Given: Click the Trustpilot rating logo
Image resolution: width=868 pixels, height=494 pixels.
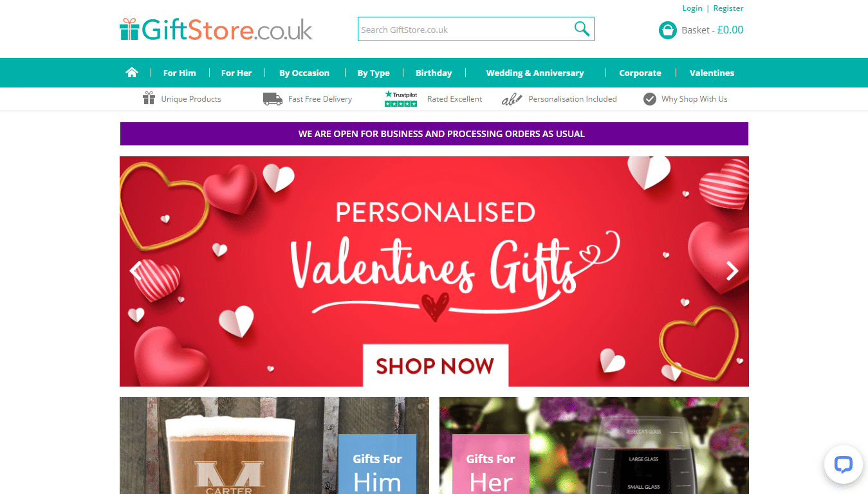Looking at the screenshot, I should [x=401, y=98].
